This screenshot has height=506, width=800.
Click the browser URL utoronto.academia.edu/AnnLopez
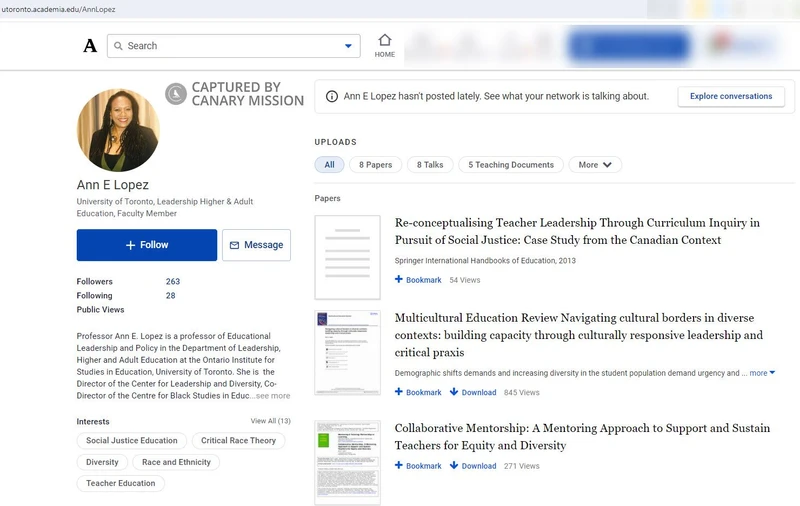58,9
